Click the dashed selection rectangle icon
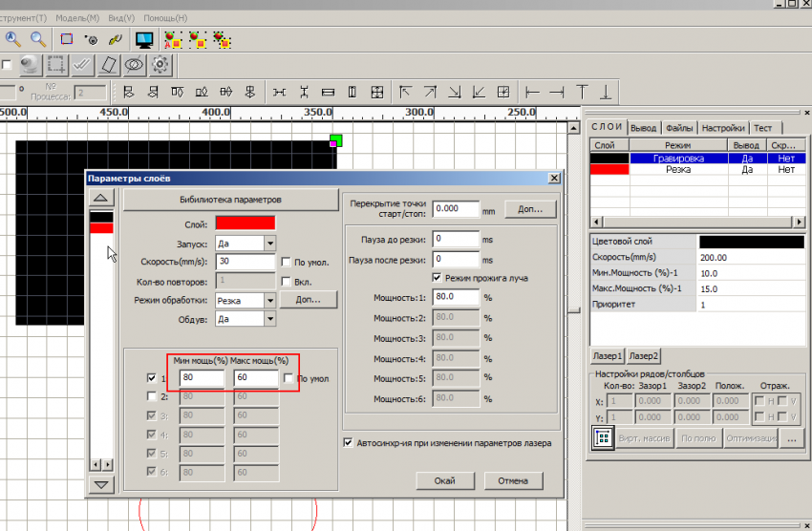 (56, 65)
